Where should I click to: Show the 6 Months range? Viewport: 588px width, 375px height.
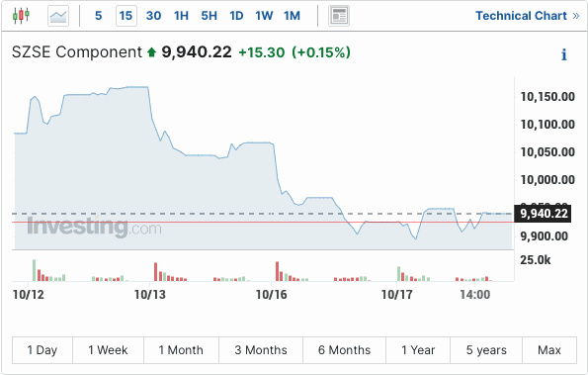tap(344, 350)
